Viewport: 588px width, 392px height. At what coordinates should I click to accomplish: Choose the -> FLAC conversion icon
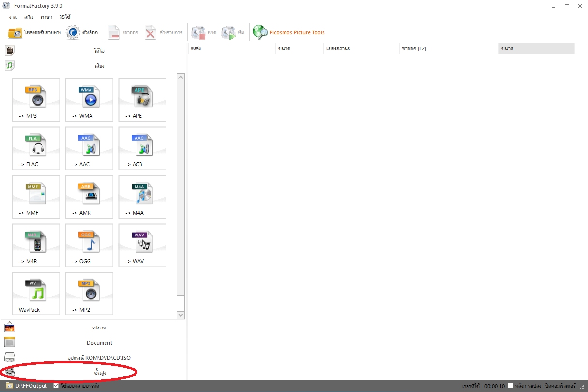(x=36, y=149)
